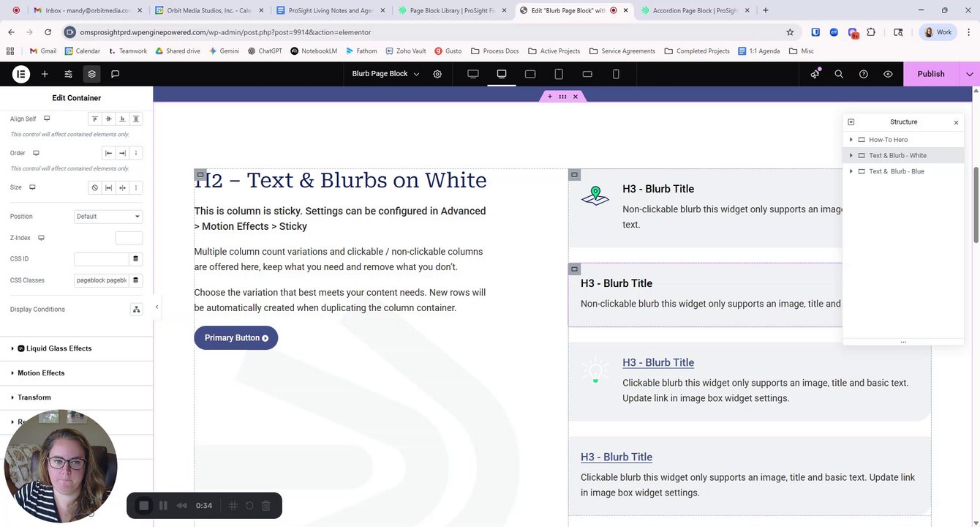This screenshot has width=980, height=527.
Task: Select the tablet portrait preview icon
Action: [559, 74]
